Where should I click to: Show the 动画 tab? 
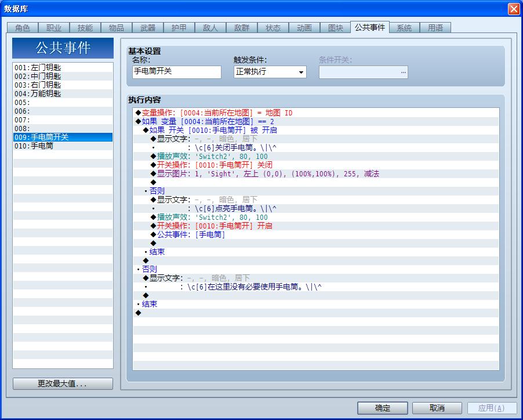pyautogui.click(x=304, y=28)
